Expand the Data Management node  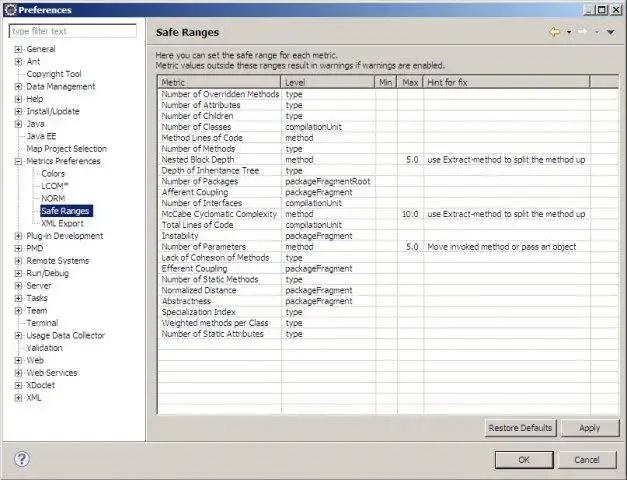click(18, 86)
